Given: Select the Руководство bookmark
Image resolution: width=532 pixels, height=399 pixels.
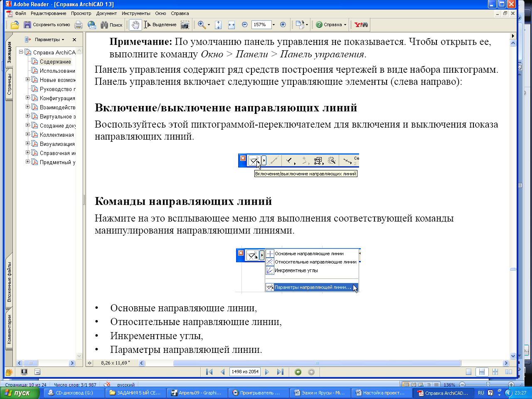Looking at the screenshot, I should pyautogui.click(x=57, y=89).
